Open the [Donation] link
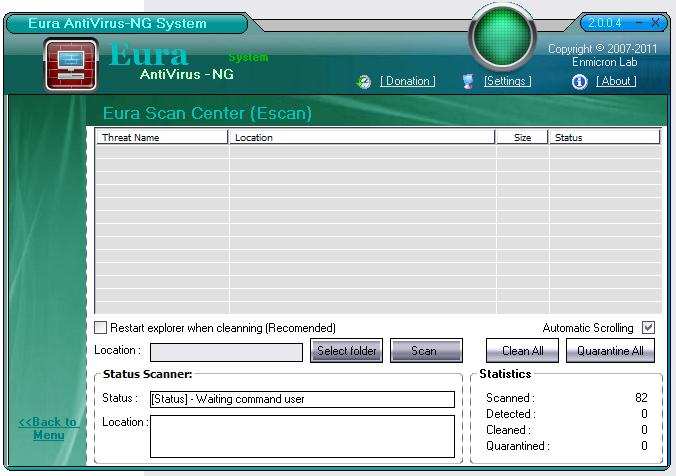Image resolution: width=676 pixels, height=476 pixels. point(407,81)
